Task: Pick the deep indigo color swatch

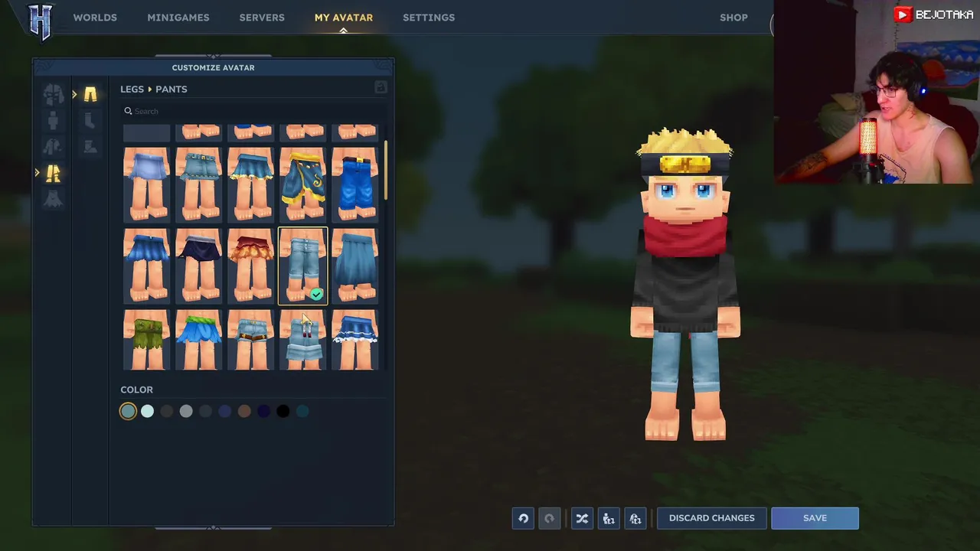Action: [x=263, y=411]
